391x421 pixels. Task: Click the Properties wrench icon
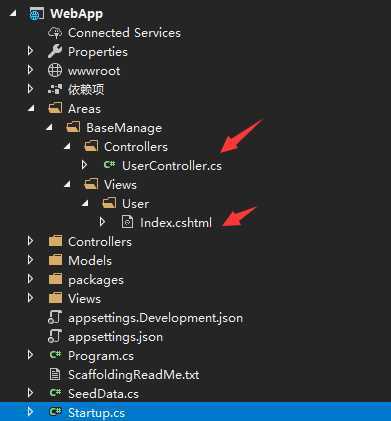(x=55, y=52)
